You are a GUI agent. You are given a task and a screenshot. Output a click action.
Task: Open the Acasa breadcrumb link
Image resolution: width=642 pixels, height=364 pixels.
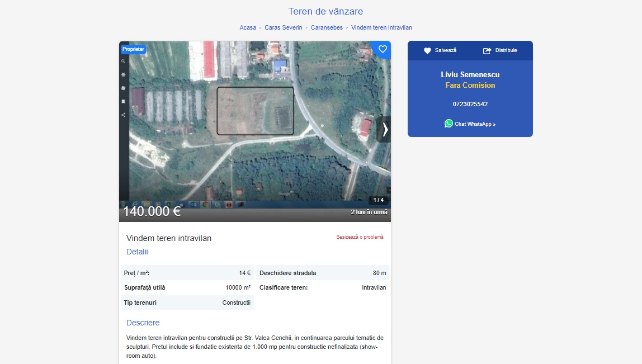coord(248,27)
